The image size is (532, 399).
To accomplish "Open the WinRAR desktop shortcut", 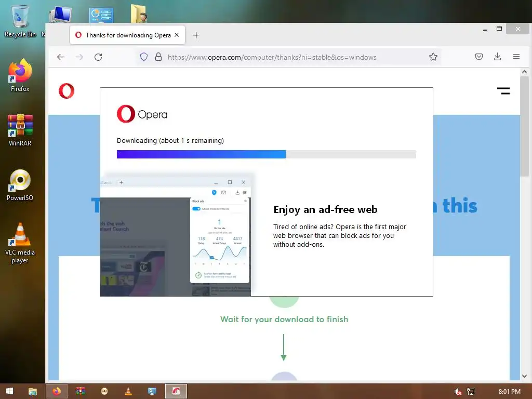I will pos(20,130).
